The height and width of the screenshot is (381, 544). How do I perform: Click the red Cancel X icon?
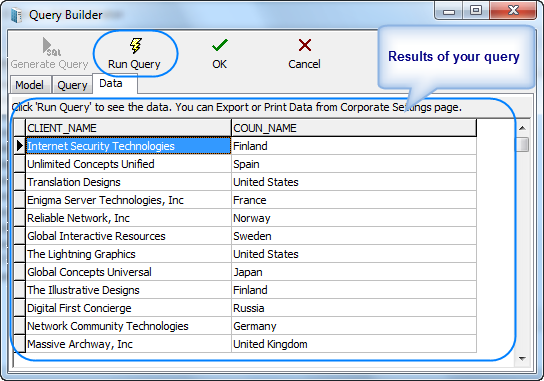(305, 45)
